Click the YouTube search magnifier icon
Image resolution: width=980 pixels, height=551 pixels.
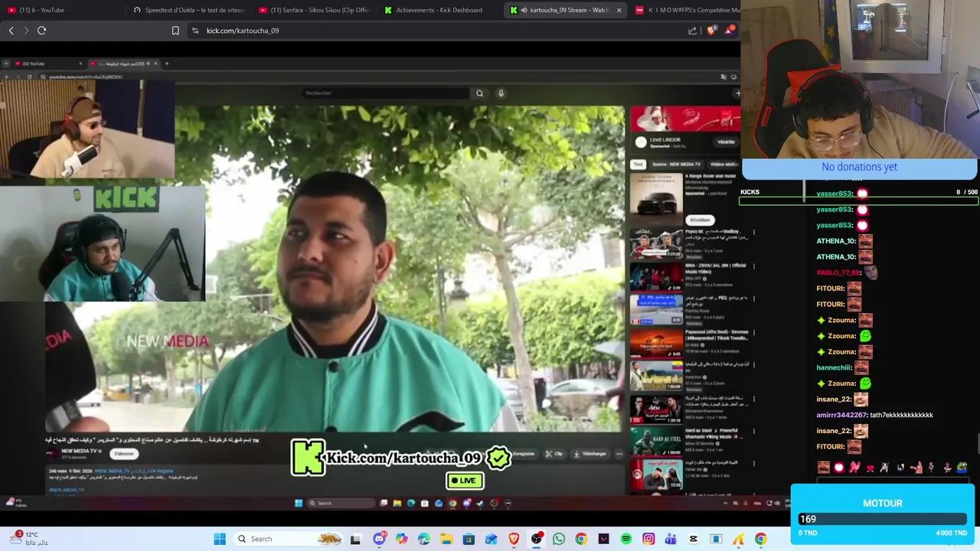(479, 93)
